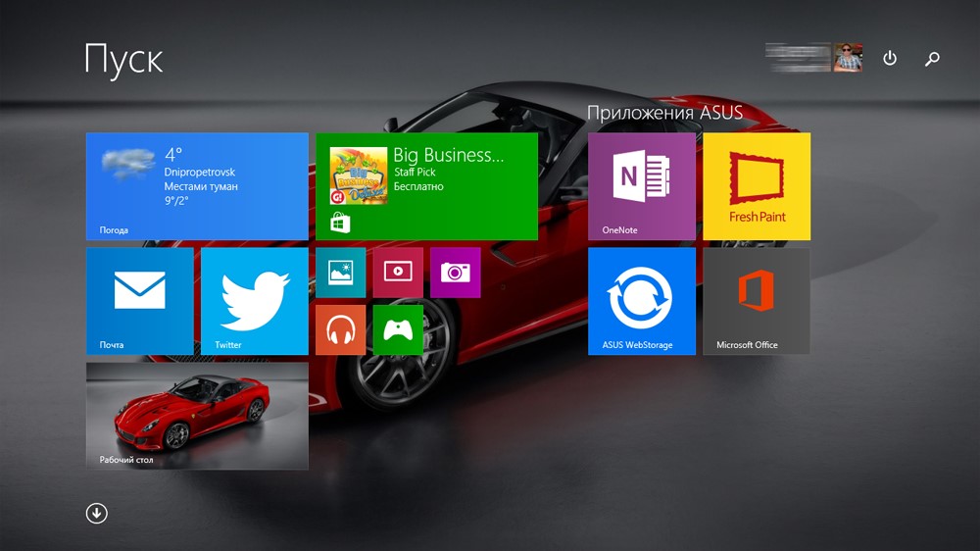The height and width of the screenshot is (551, 980).
Task: Open the Рабочий стол desktop tile
Action: tap(197, 417)
